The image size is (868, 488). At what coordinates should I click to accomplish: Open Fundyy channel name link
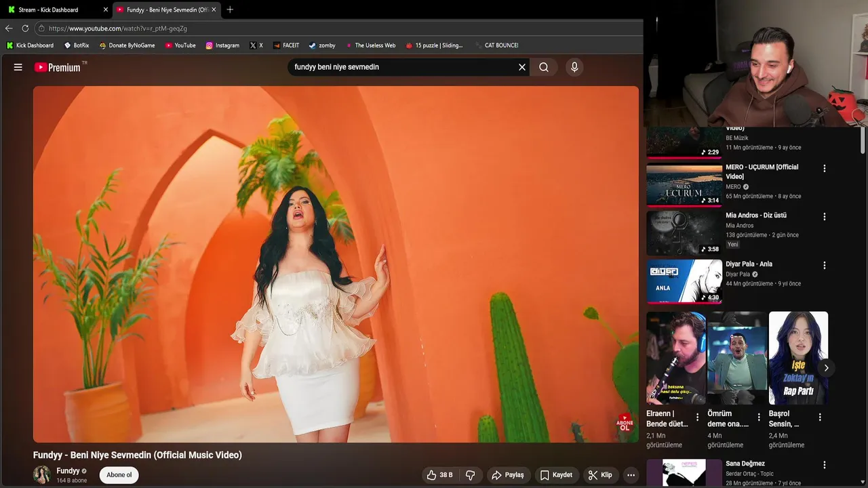(68, 471)
